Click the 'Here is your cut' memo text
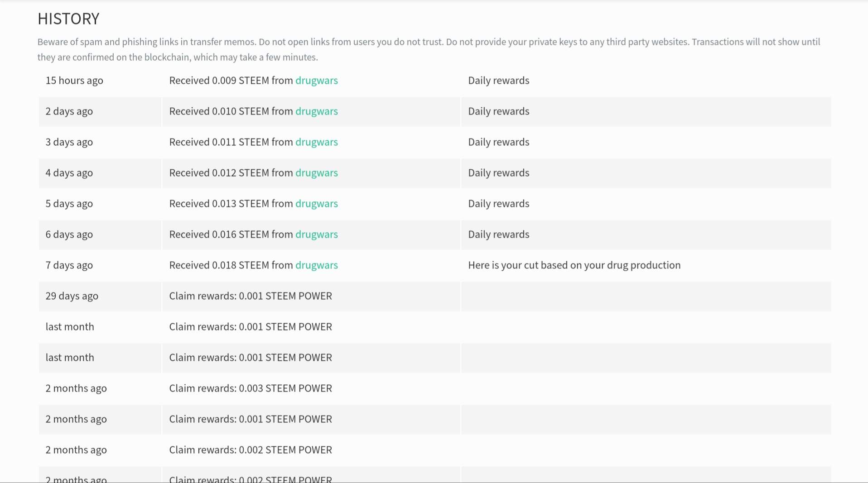This screenshot has width=868, height=483. 574,265
